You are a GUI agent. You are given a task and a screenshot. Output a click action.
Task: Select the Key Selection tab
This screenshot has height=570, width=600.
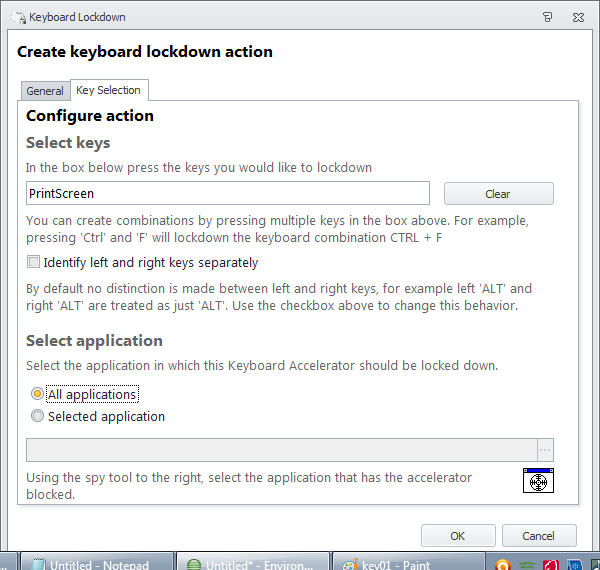pos(109,90)
